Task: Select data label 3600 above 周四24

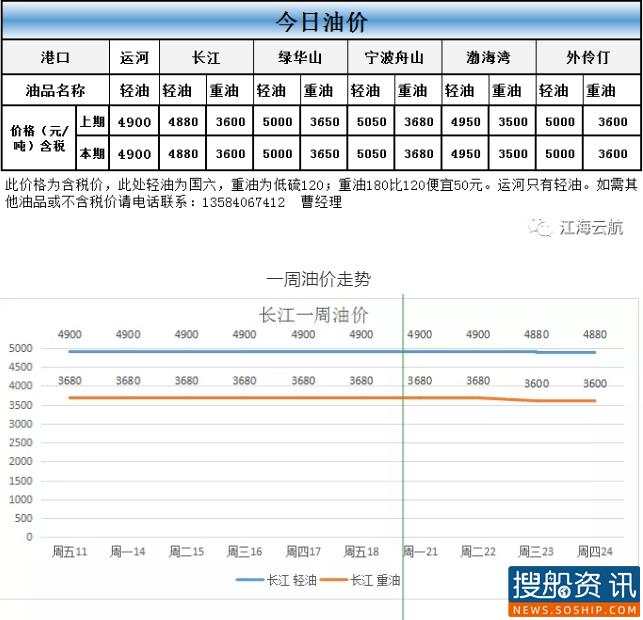Action: click(x=595, y=384)
